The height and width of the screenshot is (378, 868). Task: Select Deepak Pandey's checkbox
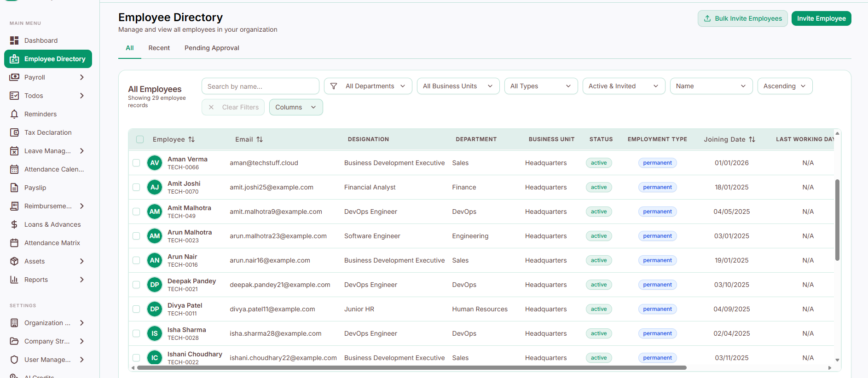136,285
